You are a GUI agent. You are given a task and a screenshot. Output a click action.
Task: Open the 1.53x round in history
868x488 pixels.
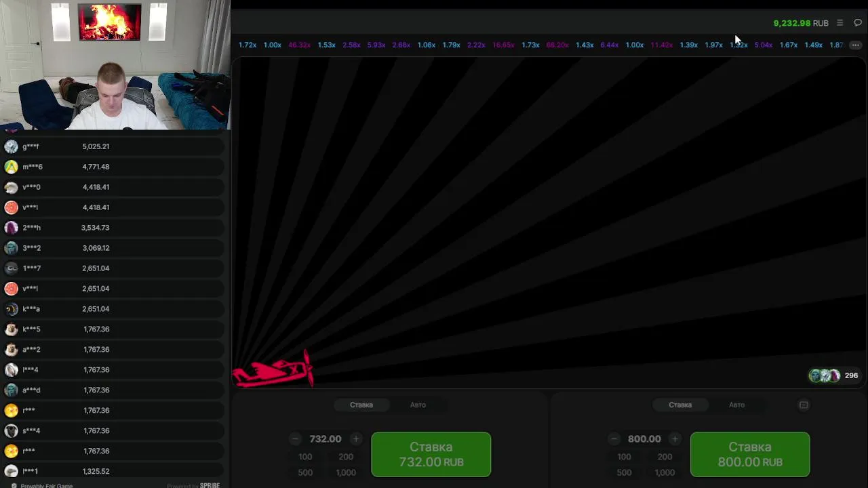pos(327,45)
